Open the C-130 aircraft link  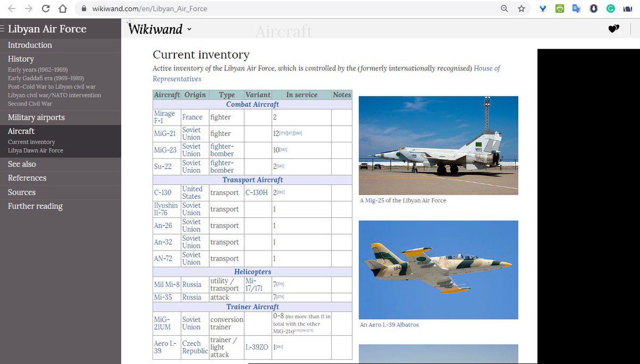pyautogui.click(x=163, y=192)
